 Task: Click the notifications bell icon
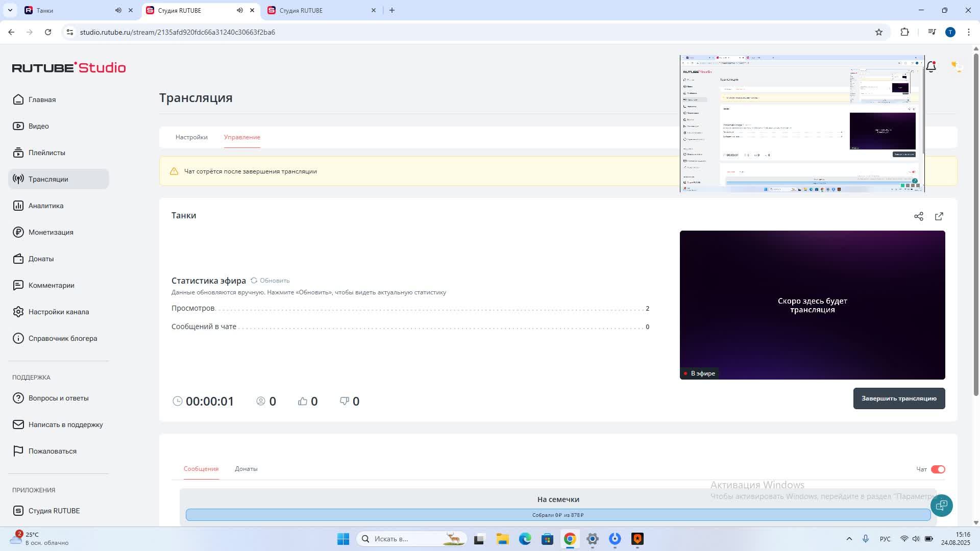click(x=931, y=67)
